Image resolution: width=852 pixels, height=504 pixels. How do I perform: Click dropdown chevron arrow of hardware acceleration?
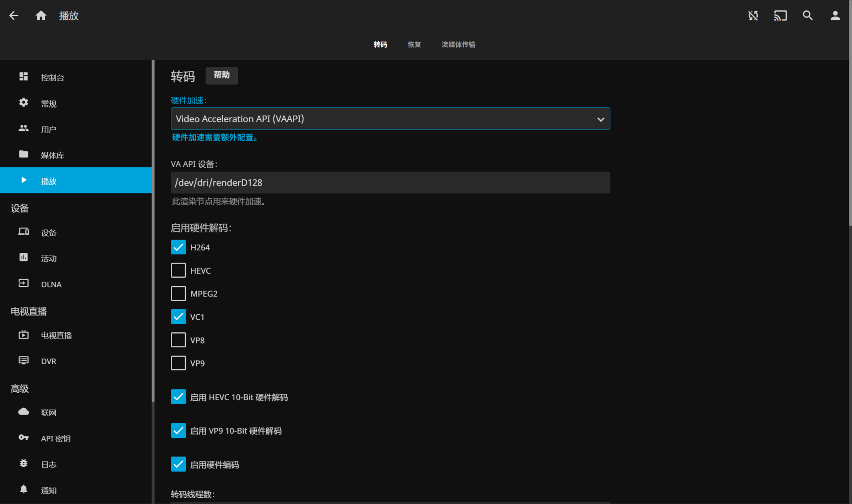coord(600,119)
